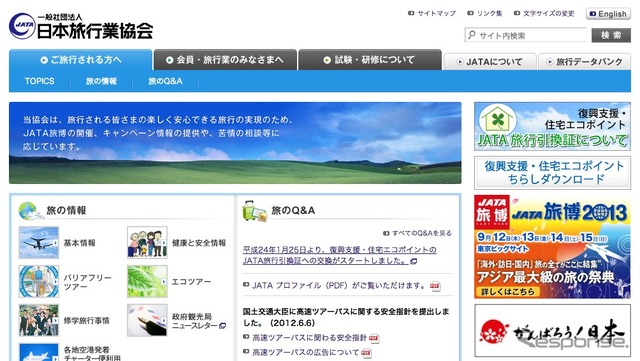Go to 旅の情報 submenu item
This screenshot has height=361, width=640.
(x=101, y=81)
